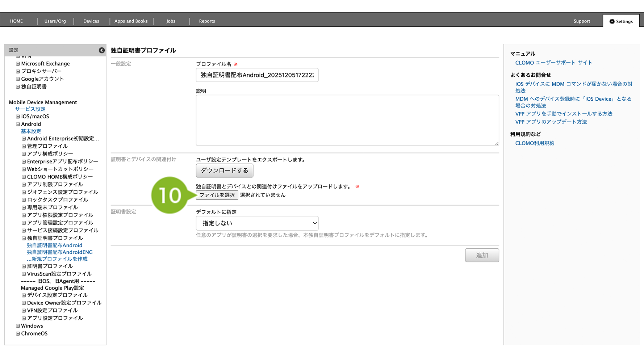
Task: Collapse the Android tree node
Action: 18,124
